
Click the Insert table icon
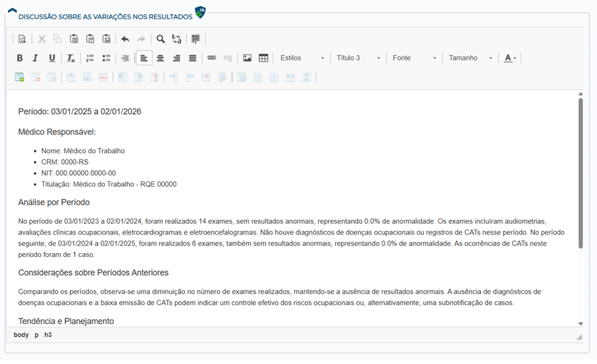click(264, 58)
